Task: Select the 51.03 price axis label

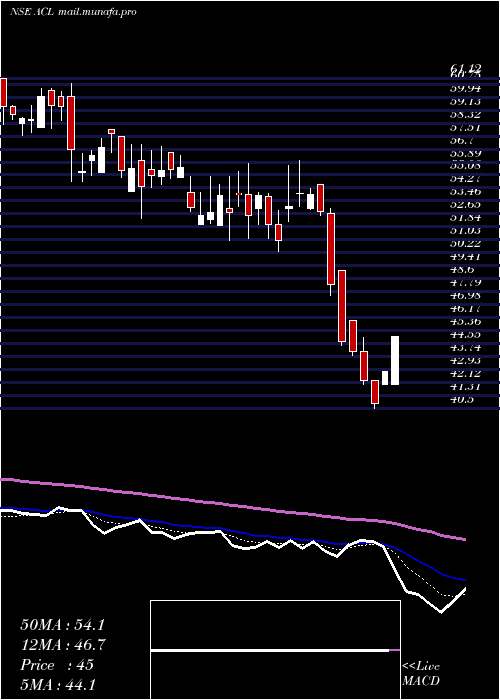Action: click(466, 231)
